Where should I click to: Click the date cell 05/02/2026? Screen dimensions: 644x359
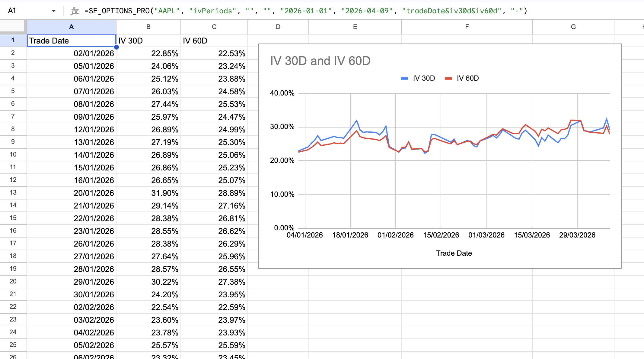(x=72, y=345)
